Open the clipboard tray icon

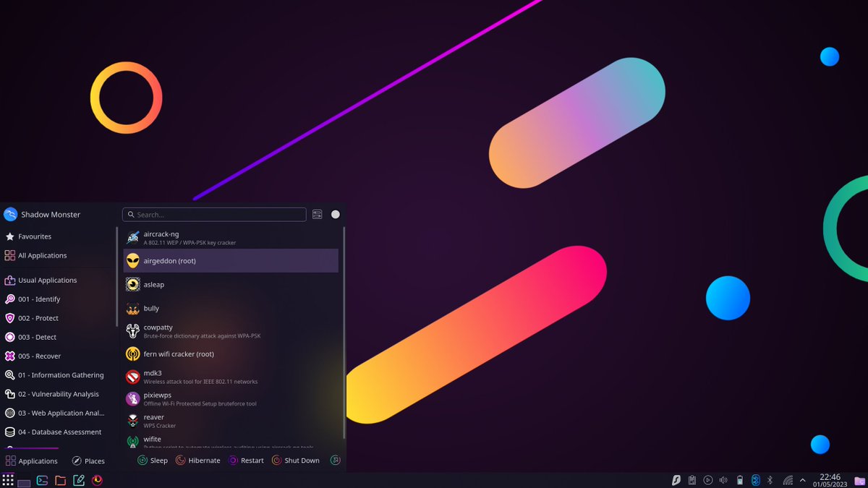pos(692,480)
